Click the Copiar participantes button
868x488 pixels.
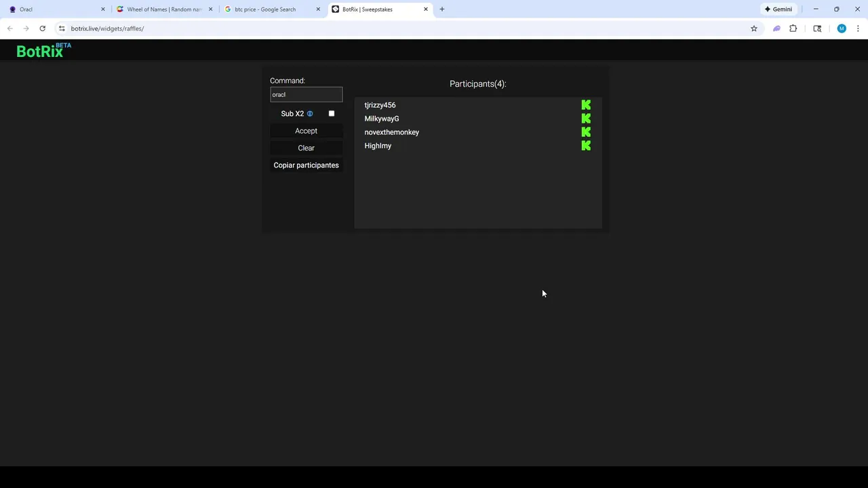point(306,165)
